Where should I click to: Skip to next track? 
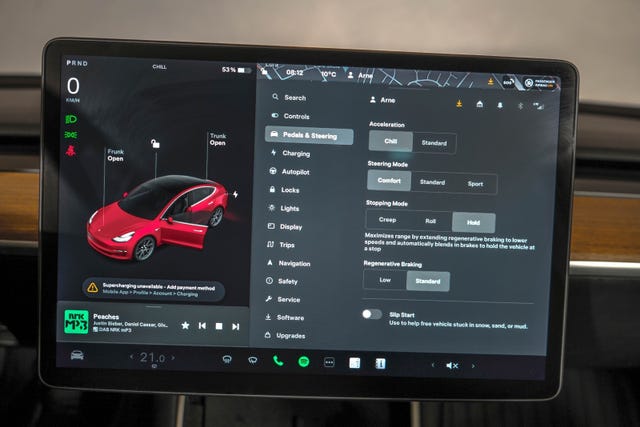click(236, 327)
